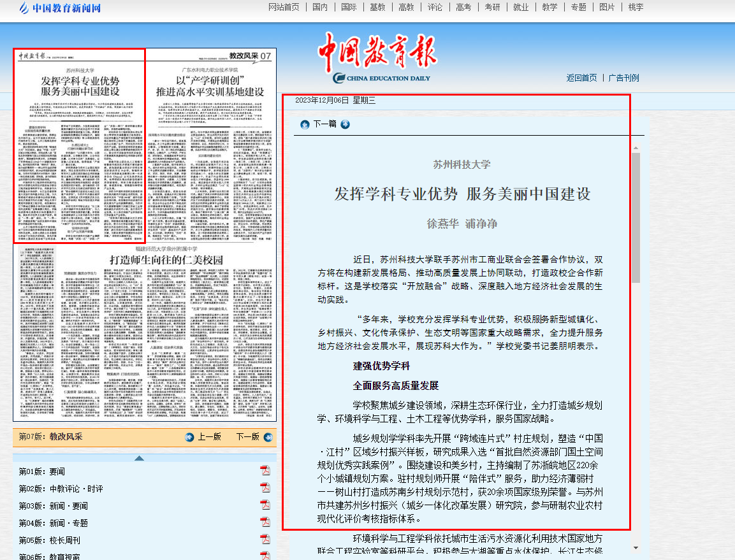This screenshot has width=735, height=560.
Task: Open the 国内 section
Action: [320, 7]
